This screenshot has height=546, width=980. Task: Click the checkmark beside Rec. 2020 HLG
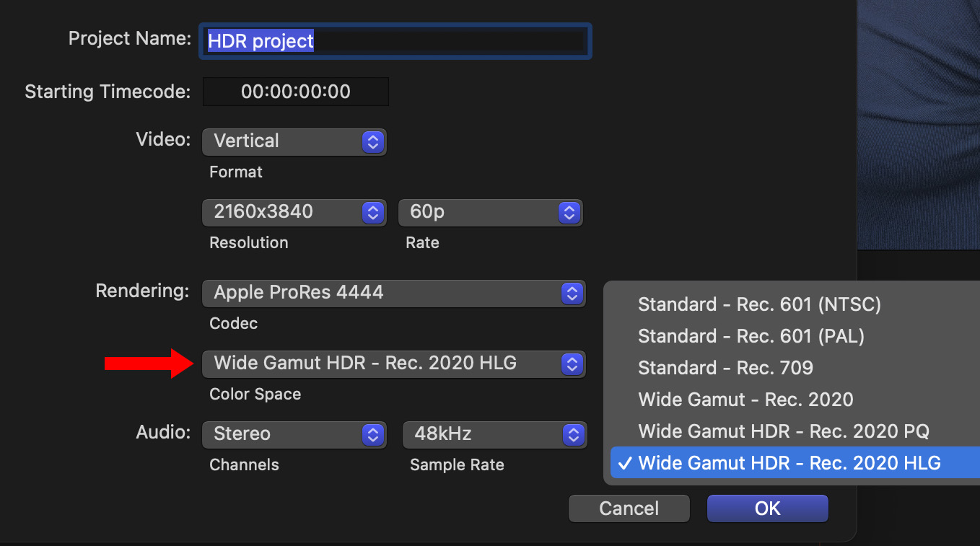point(625,463)
